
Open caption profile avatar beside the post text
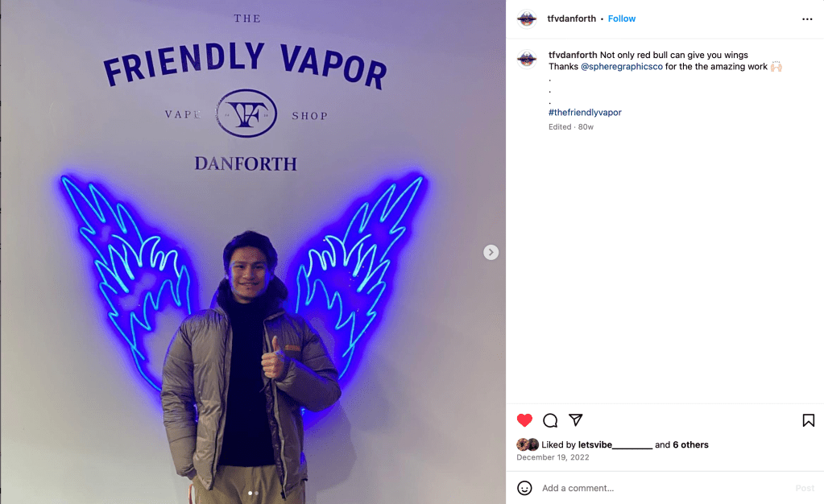(x=527, y=59)
